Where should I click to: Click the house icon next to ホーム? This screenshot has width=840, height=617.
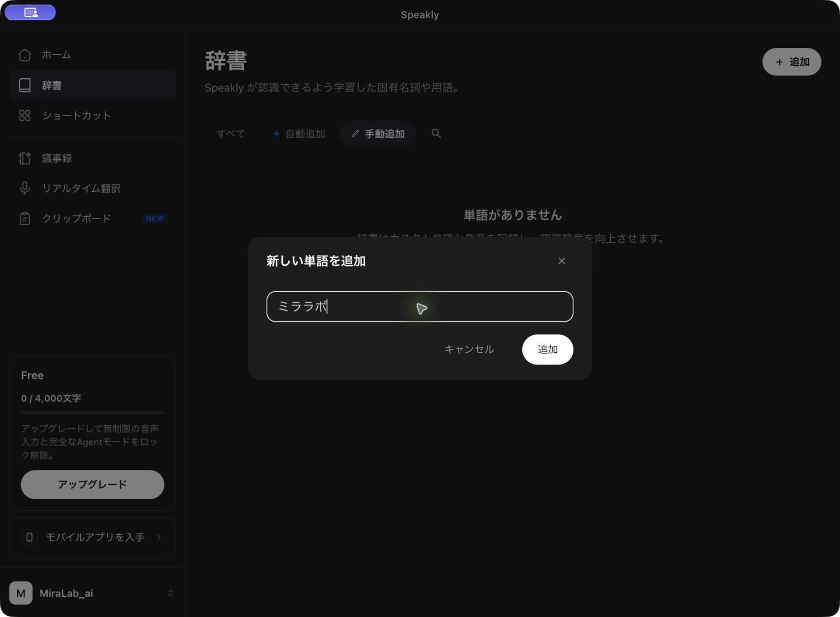click(25, 55)
